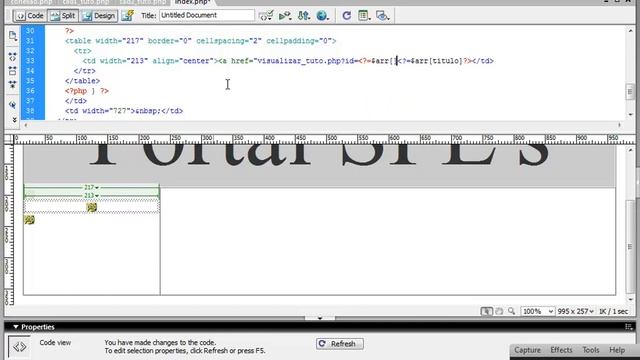Activate Select tool in status bar

click(487, 311)
